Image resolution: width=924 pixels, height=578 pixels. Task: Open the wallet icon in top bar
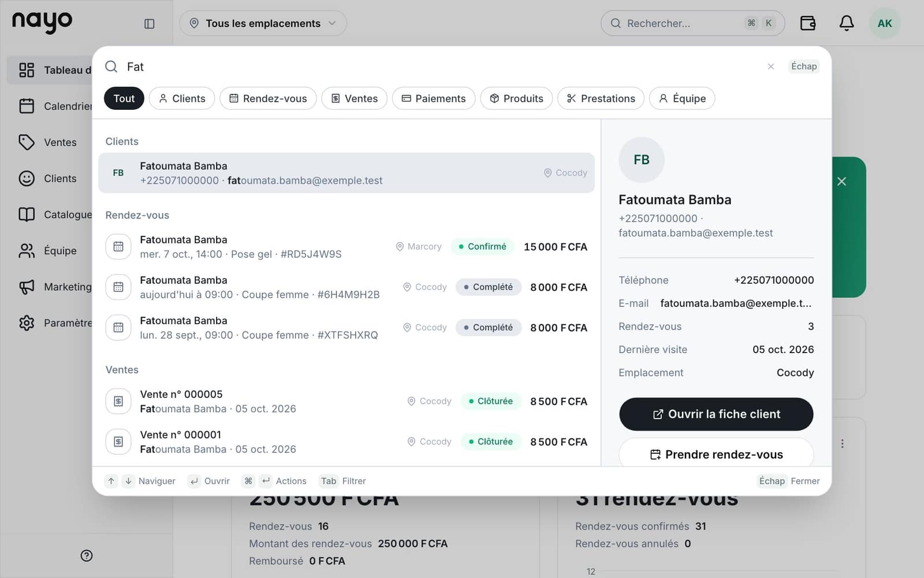coord(808,23)
